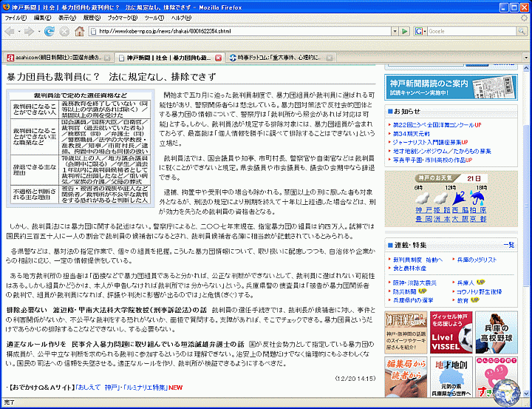Click the Stop loading button
The image size is (532, 409).
(64, 31)
